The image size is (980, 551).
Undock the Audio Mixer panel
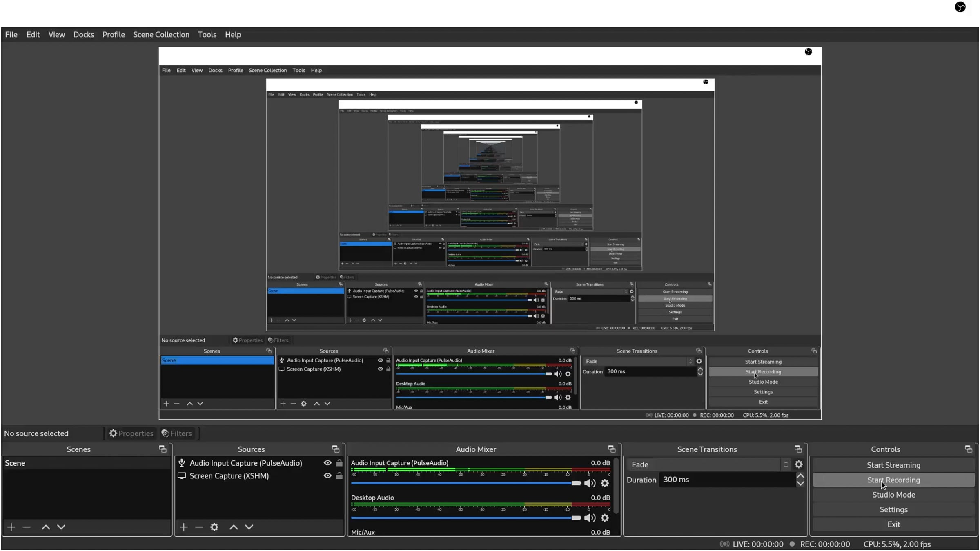pyautogui.click(x=612, y=449)
